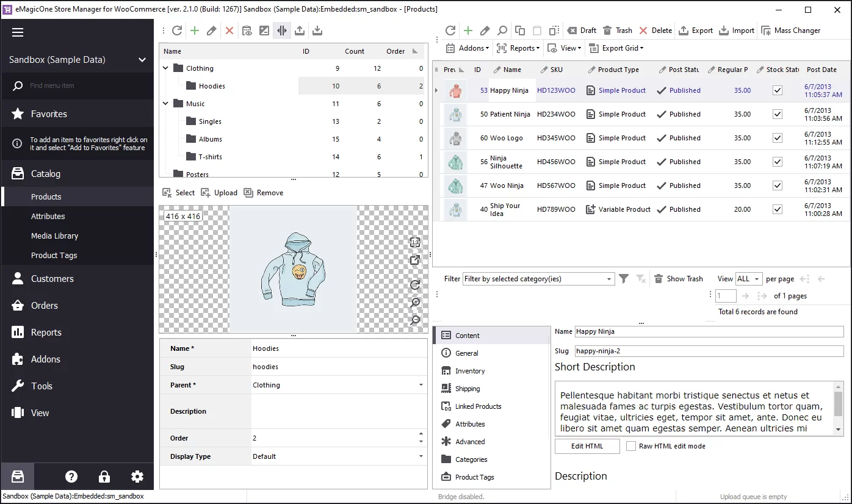Click the 1:1 actual size image icon
The width and height of the screenshot is (852, 504).
tap(415, 243)
